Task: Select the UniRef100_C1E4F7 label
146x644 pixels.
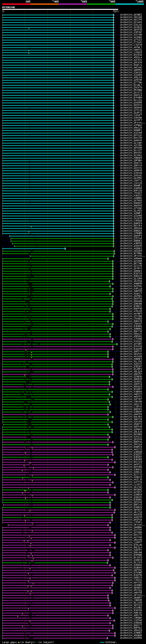Action: (x=131, y=115)
